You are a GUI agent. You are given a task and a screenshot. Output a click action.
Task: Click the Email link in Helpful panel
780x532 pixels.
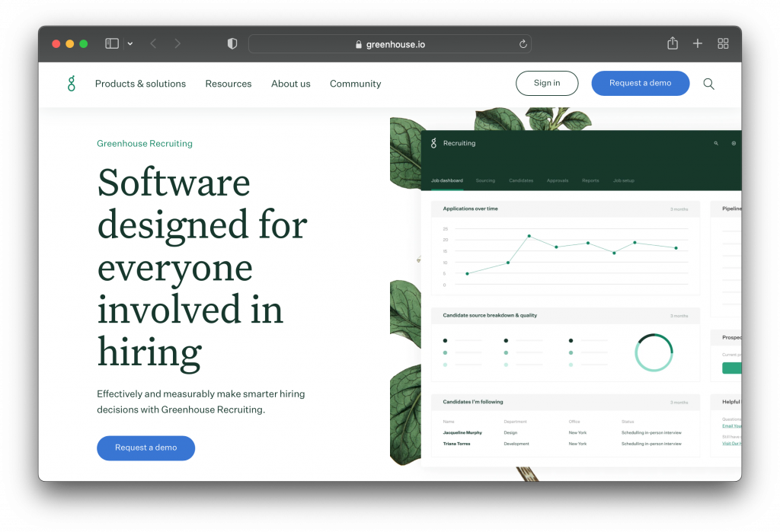(732, 425)
